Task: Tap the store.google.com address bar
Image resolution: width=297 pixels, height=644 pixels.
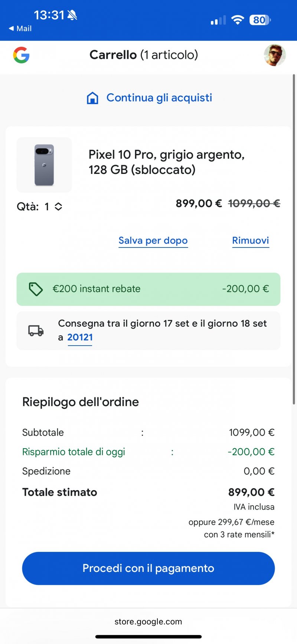Action: pyautogui.click(x=148, y=622)
